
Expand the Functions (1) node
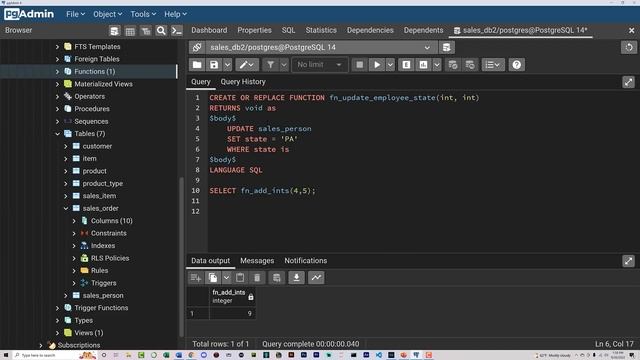(57, 71)
